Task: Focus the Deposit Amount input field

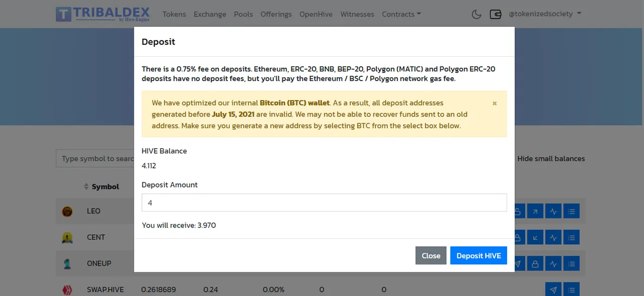Action: [324, 203]
